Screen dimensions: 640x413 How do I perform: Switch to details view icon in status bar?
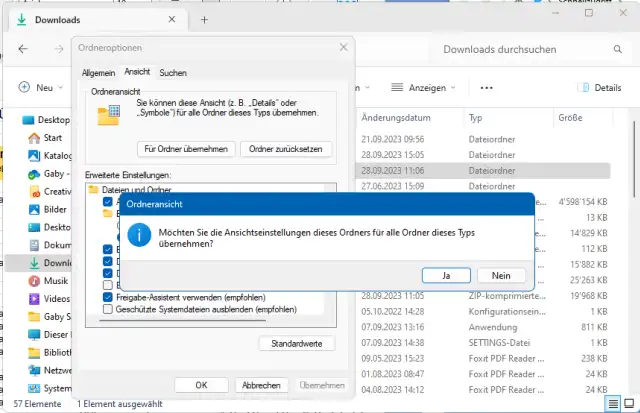(x=613, y=404)
